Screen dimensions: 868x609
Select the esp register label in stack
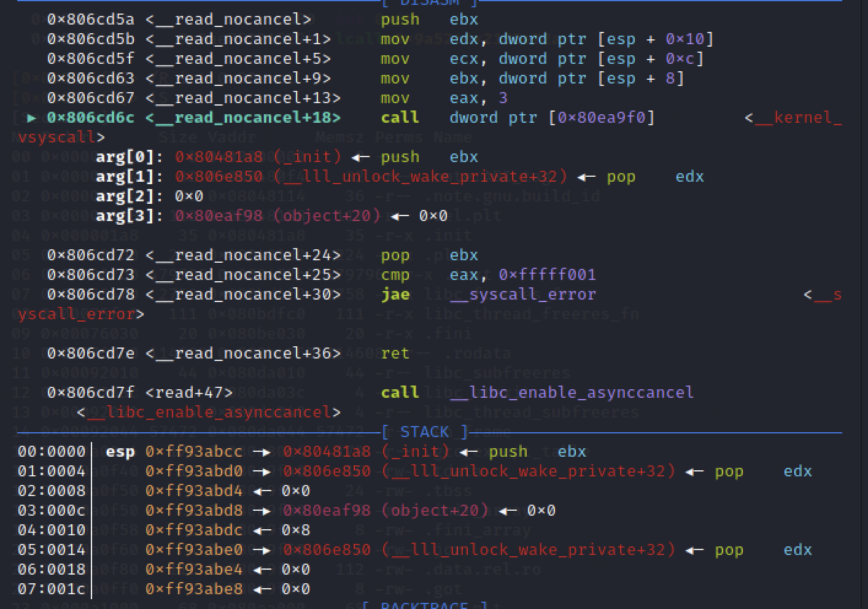(x=120, y=452)
